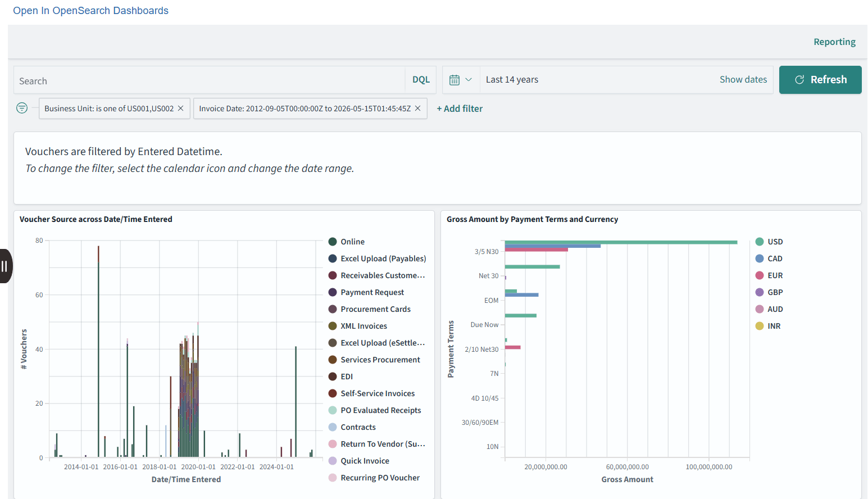Open In OpenSearch Dashboards link

[x=90, y=11]
